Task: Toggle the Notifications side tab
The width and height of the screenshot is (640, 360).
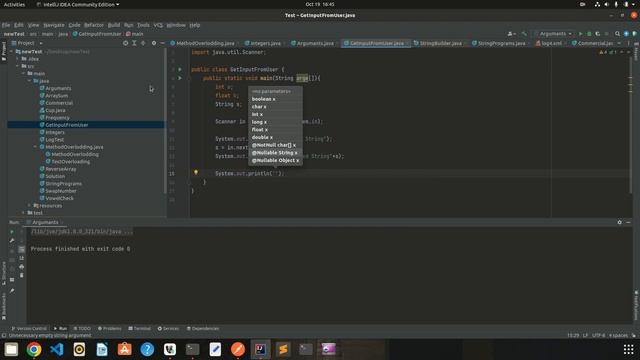Action: [636, 305]
